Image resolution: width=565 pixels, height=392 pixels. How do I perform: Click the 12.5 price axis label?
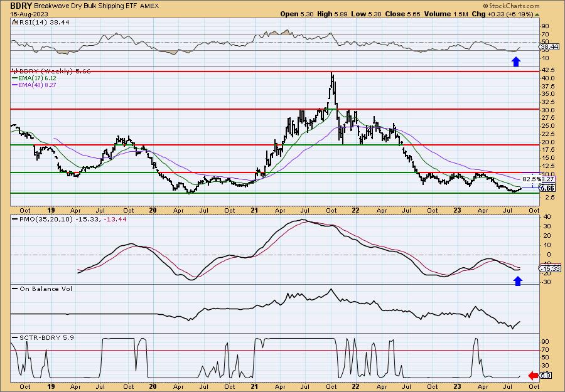tap(547, 166)
